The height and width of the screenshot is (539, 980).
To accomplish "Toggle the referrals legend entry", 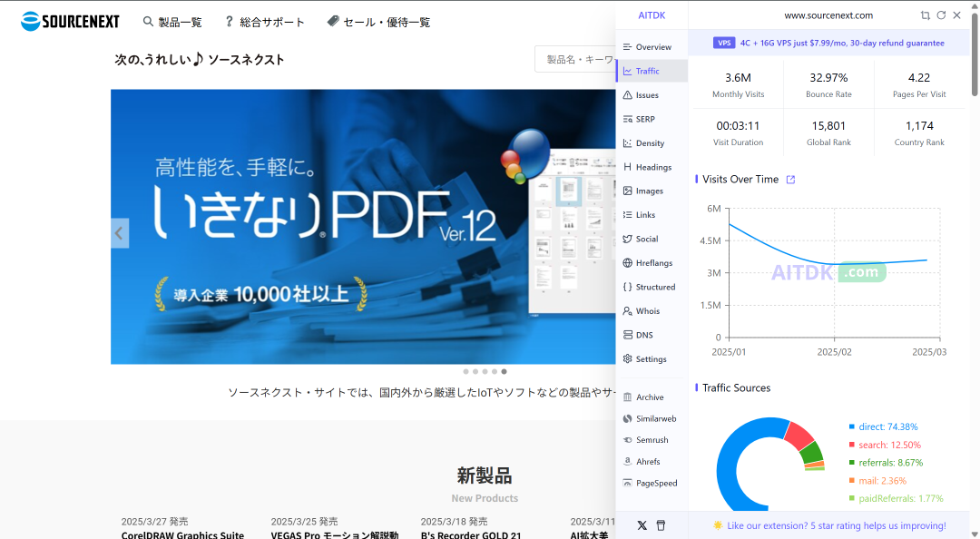I will (x=886, y=463).
